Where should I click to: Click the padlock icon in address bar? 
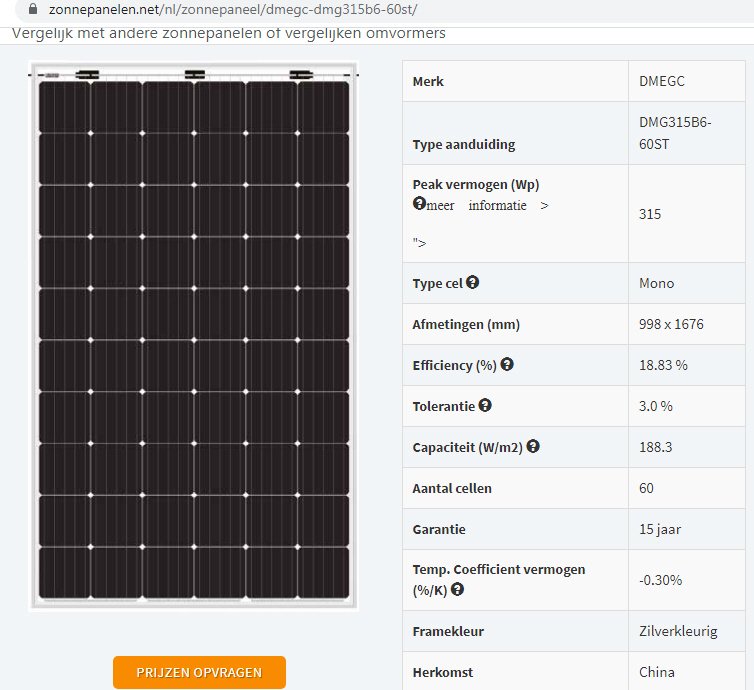[34, 9]
